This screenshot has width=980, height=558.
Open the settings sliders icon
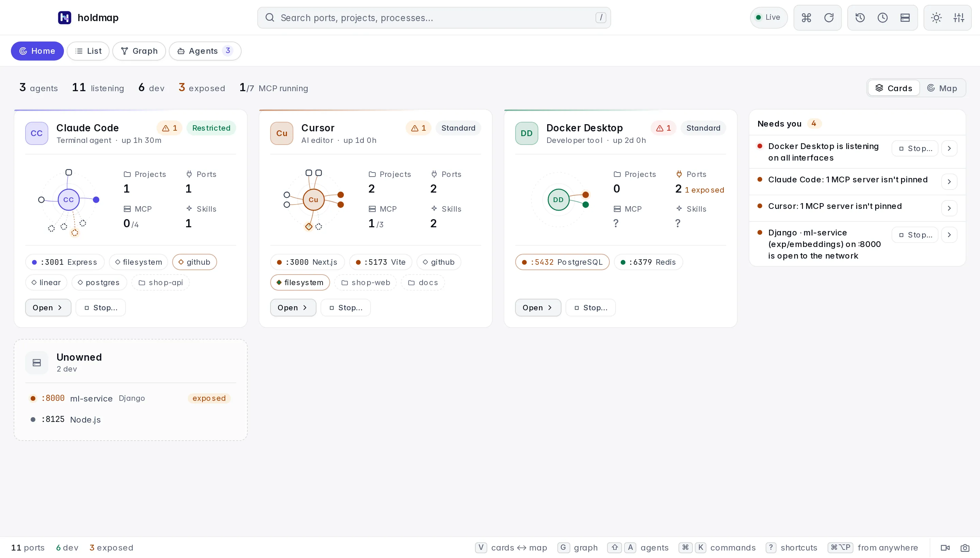pyautogui.click(x=959, y=18)
